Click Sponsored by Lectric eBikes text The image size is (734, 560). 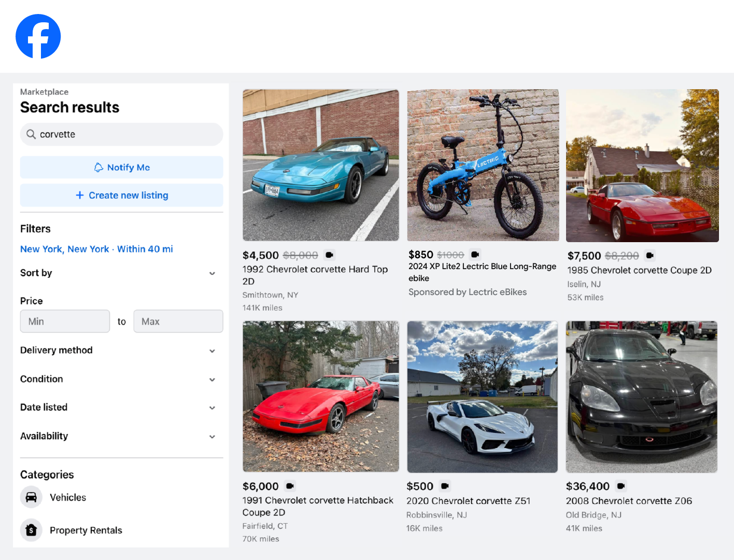point(468,292)
